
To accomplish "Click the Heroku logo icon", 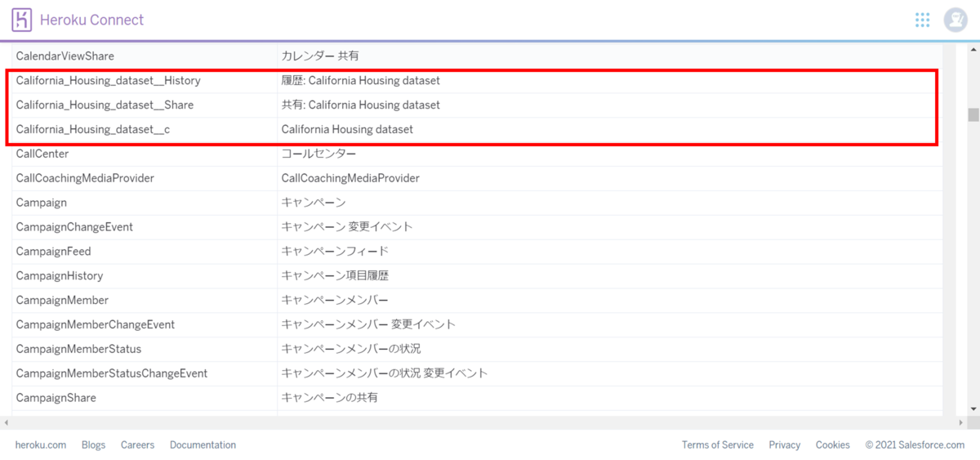I will [23, 20].
